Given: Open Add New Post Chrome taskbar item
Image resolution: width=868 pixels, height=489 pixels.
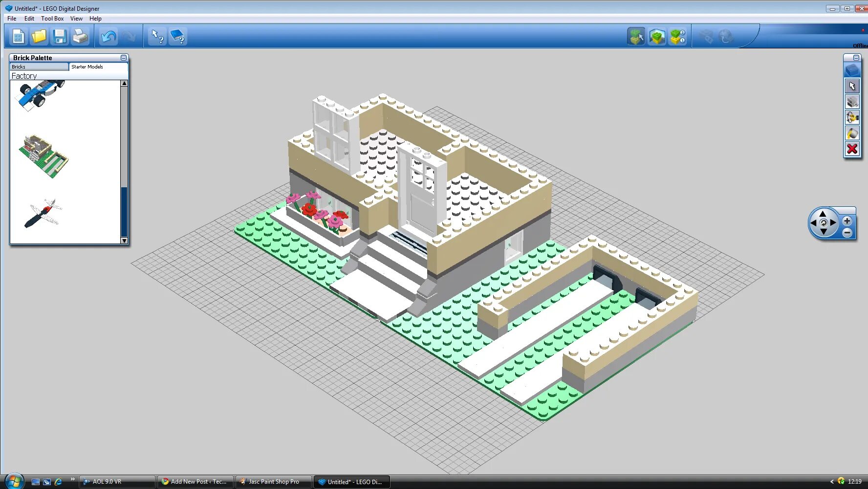Looking at the screenshot, I should point(195,482).
